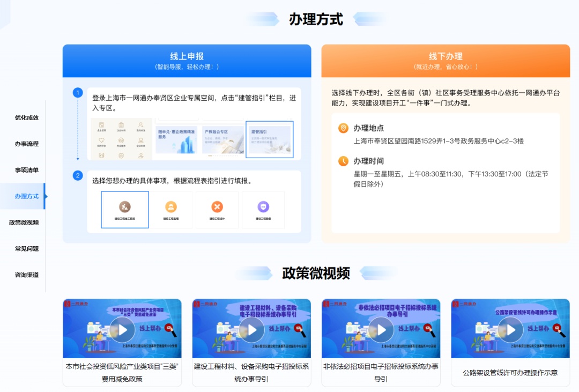
Task: Click the 办理时间 label
Action: tap(368, 161)
